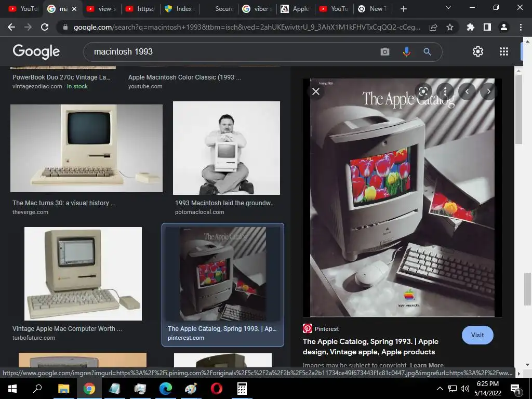Show the next image in preview
Screen dimensions: 532x399
pyautogui.click(x=488, y=91)
